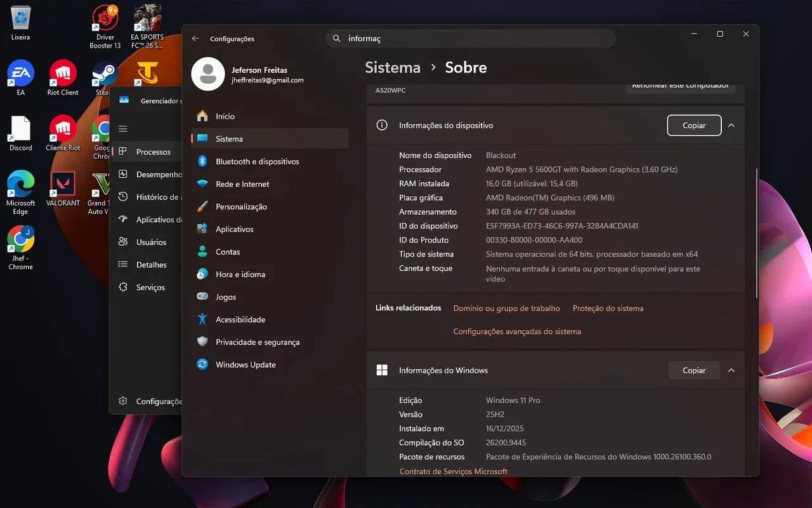Launch the EA desktop shortcut
Viewport: 812px width, 508px height.
tap(20, 77)
